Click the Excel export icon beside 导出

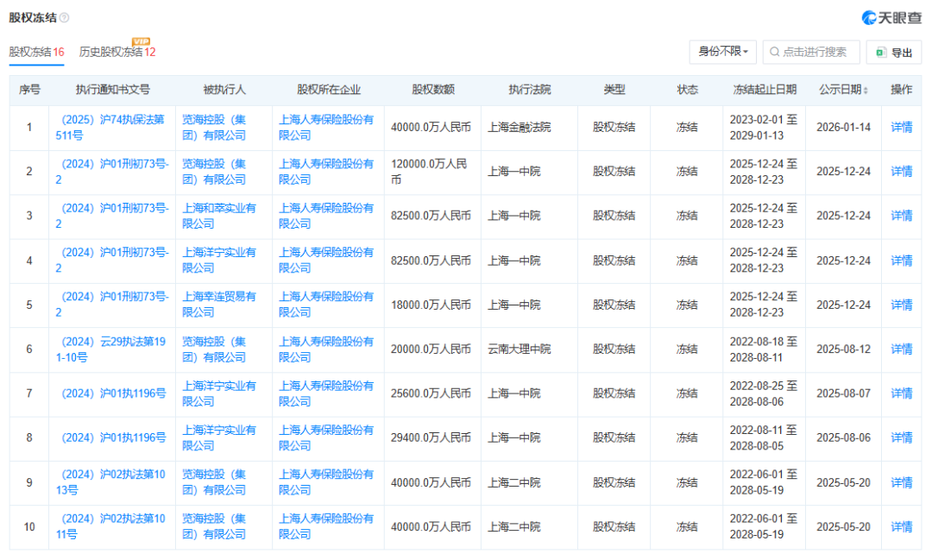pyautogui.click(x=881, y=52)
